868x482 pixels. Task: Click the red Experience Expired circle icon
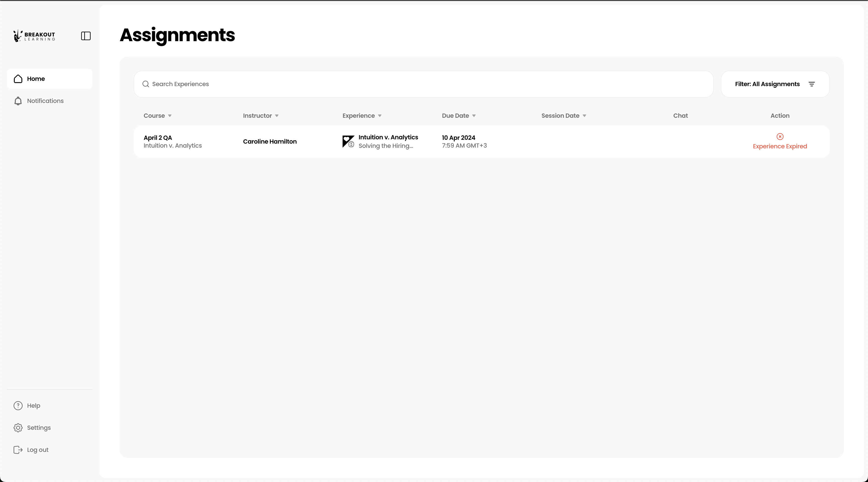click(780, 136)
